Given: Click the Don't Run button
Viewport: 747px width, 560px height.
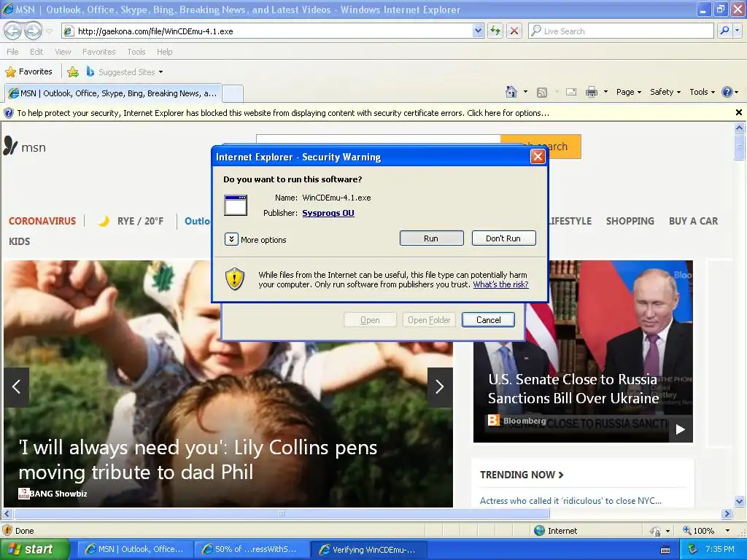Looking at the screenshot, I should pyautogui.click(x=503, y=238).
